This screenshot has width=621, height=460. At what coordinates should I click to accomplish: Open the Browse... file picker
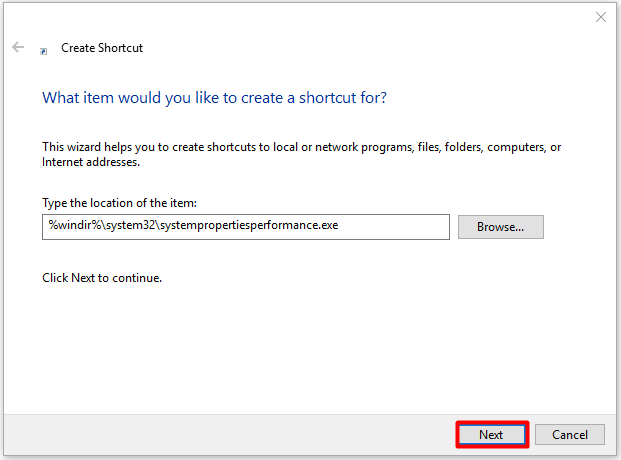click(x=500, y=227)
